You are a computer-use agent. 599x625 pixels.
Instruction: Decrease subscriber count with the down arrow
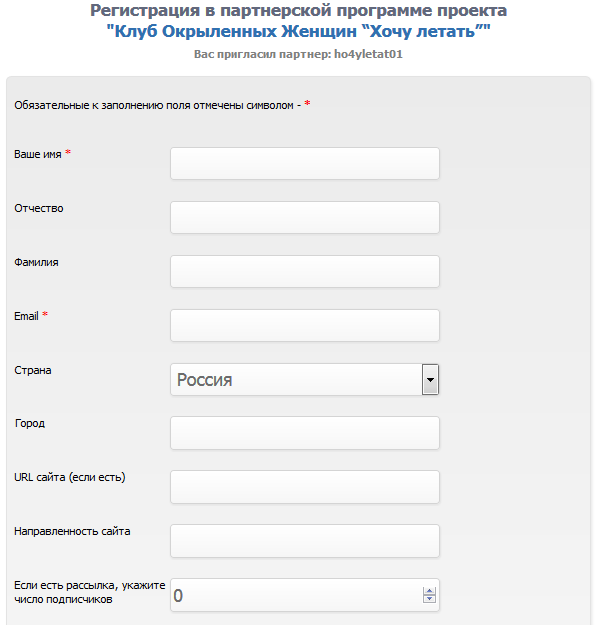pyautogui.click(x=429, y=599)
